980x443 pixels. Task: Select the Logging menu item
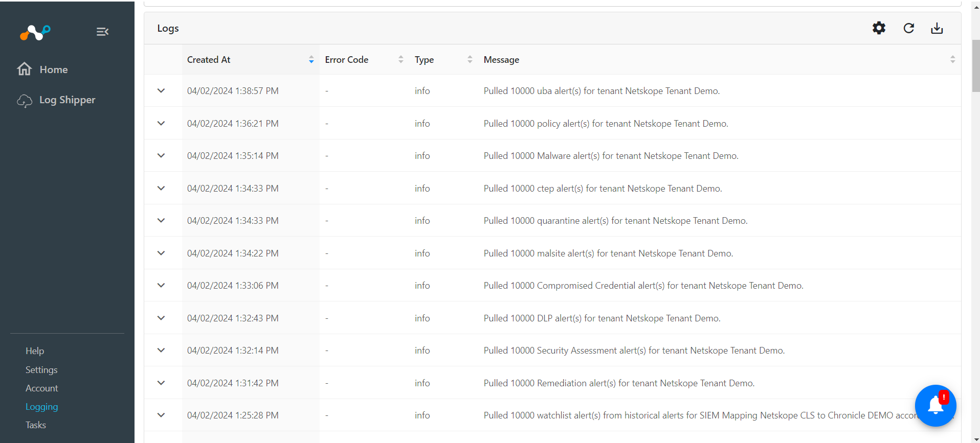(42, 407)
